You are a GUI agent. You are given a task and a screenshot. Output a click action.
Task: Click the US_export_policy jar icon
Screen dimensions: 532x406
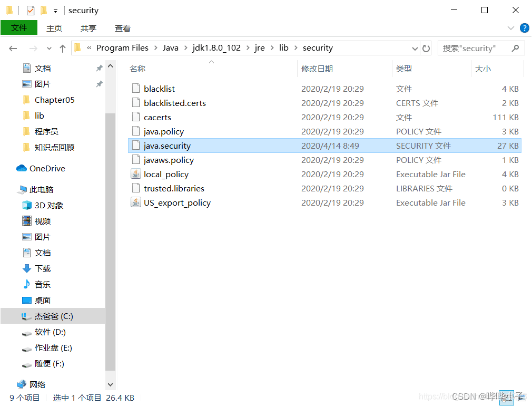pyautogui.click(x=136, y=202)
